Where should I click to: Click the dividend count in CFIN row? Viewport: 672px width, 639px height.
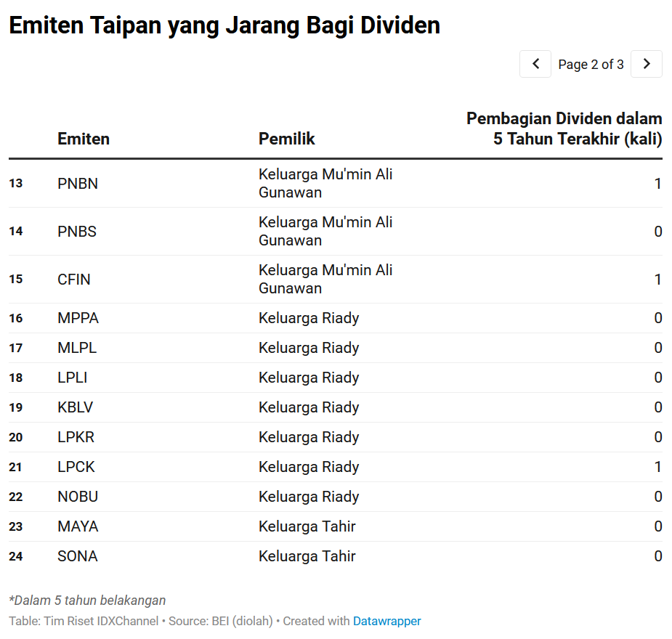658,280
